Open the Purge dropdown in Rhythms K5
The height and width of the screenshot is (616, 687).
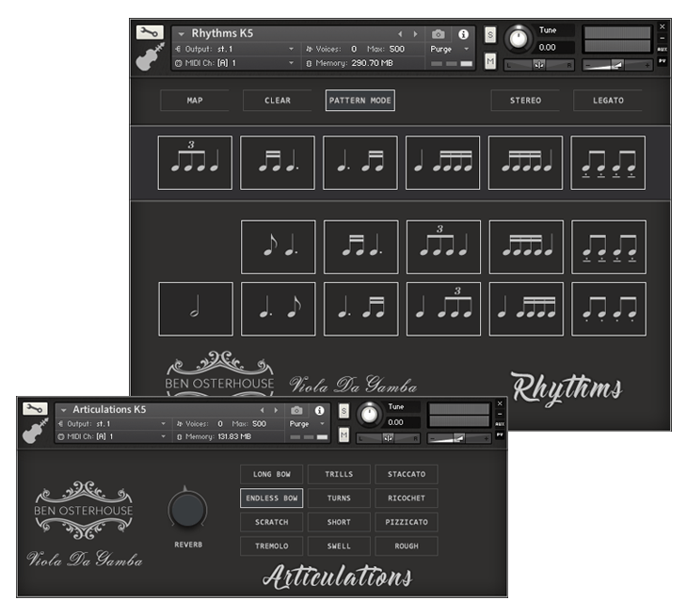coord(449,49)
